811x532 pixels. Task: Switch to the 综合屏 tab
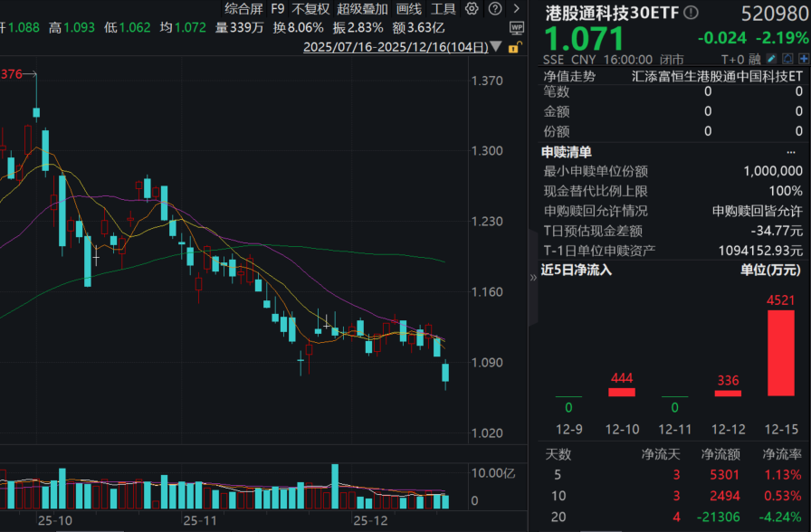pyautogui.click(x=242, y=8)
